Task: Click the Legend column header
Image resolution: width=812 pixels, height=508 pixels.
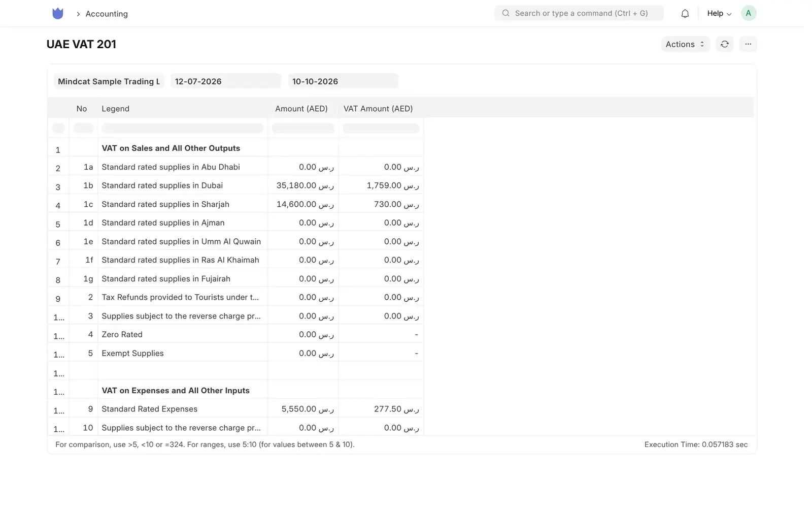Action: click(115, 109)
